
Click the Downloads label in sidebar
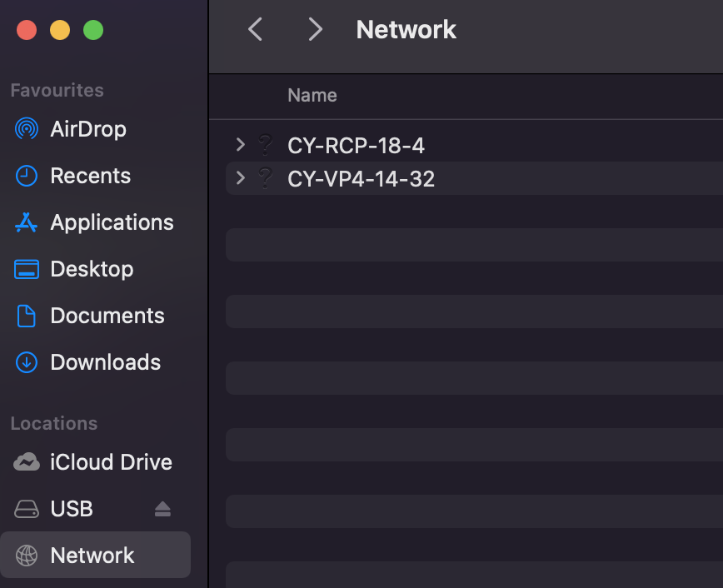pos(106,362)
